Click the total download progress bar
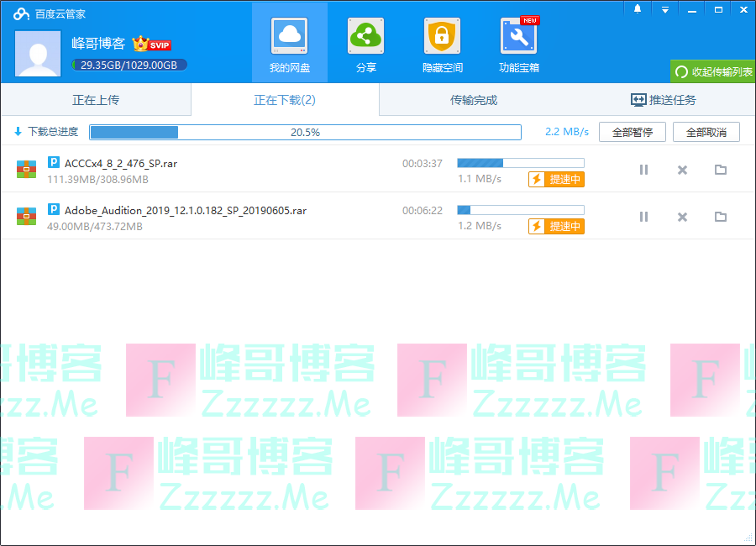The width and height of the screenshot is (756, 546). (305, 132)
